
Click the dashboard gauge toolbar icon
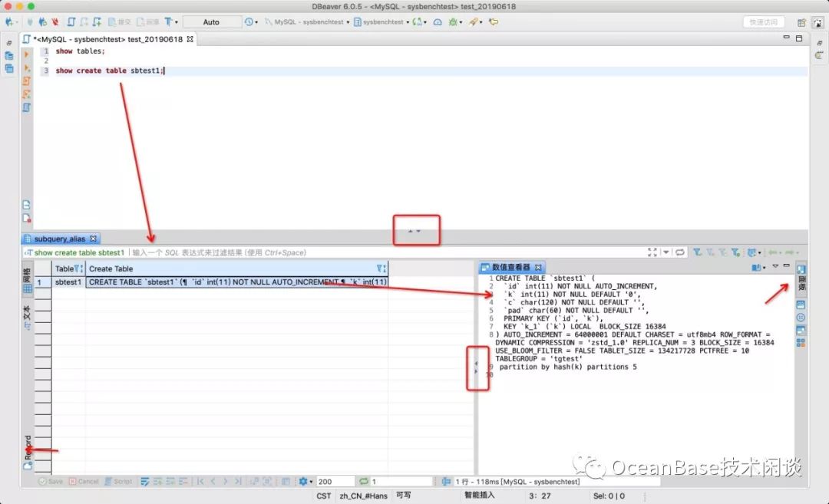pos(438,22)
